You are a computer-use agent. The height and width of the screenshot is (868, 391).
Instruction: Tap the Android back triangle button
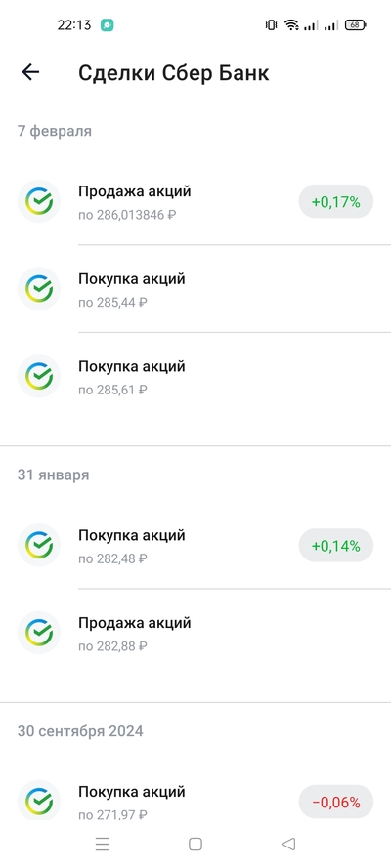coord(288,844)
